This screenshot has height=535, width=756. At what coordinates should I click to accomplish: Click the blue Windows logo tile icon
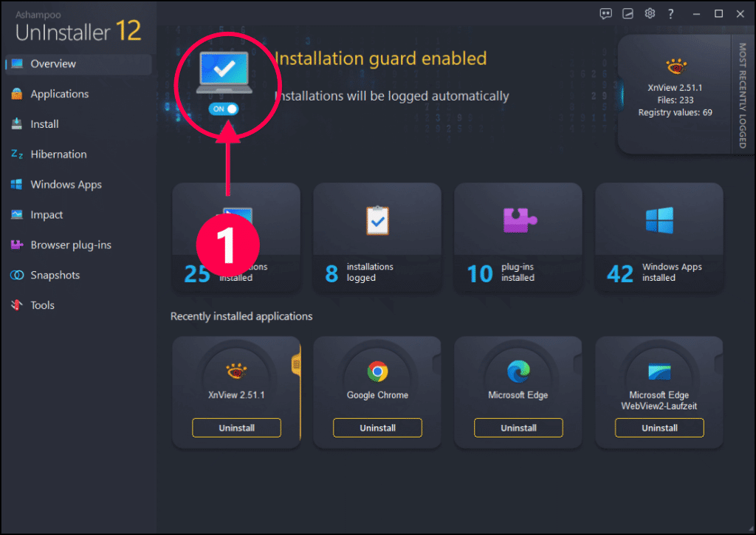pyautogui.click(x=659, y=220)
